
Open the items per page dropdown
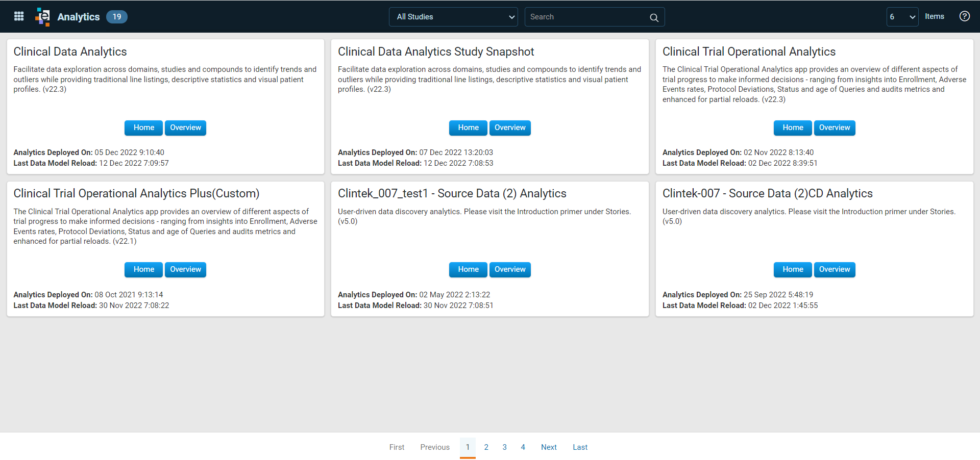point(902,17)
